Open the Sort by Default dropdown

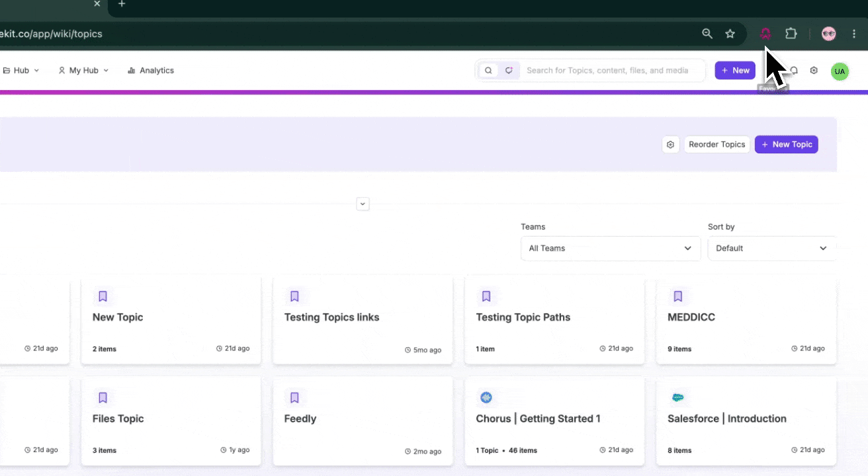point(772,249)
